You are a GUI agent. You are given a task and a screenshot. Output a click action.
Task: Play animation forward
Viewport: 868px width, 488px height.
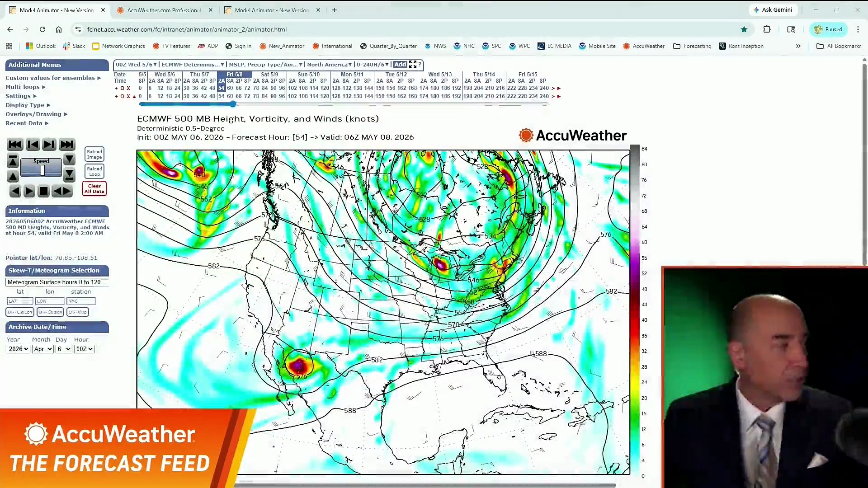[29, 191]
